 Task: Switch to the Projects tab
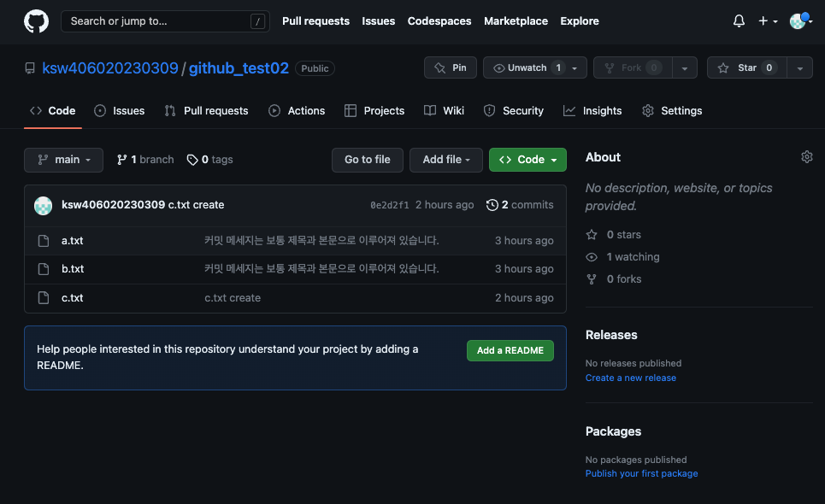(x=374, y=111)
